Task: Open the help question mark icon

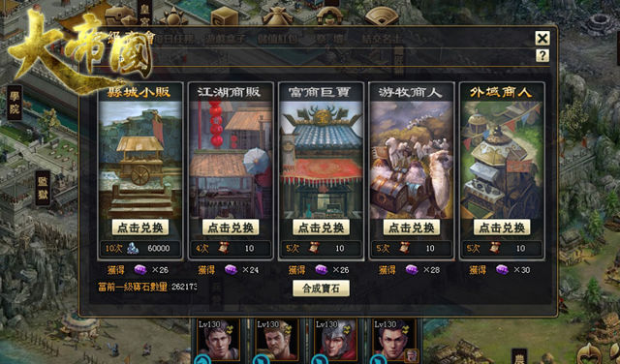Action: pos(542,55)
